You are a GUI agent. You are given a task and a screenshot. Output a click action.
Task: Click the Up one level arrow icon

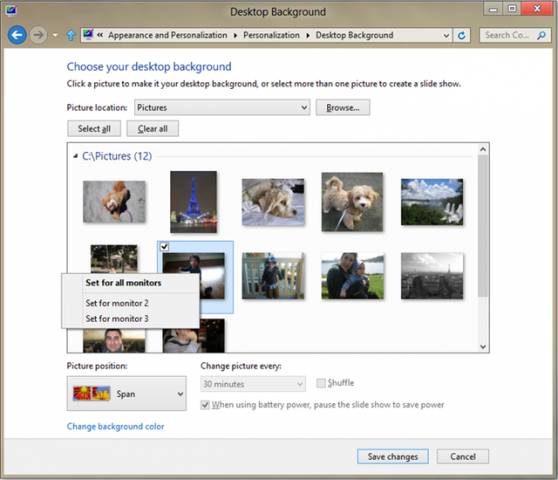tap(71, 35)
